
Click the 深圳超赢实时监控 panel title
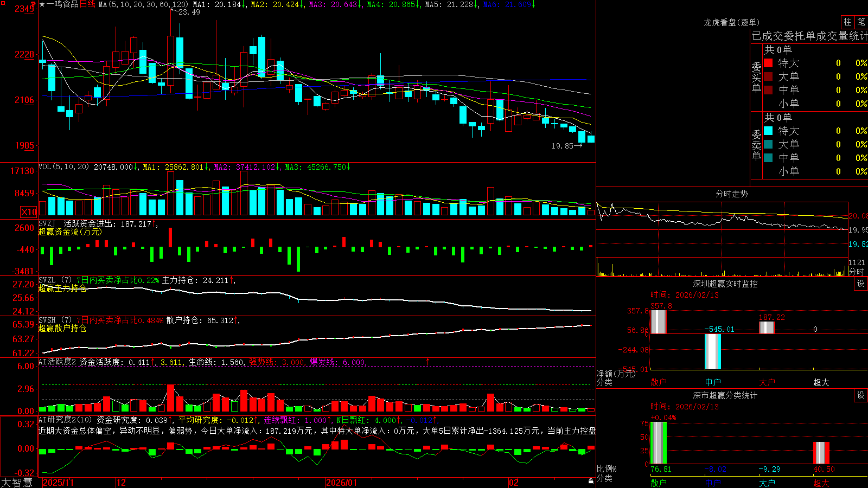[x=725, y=284]
